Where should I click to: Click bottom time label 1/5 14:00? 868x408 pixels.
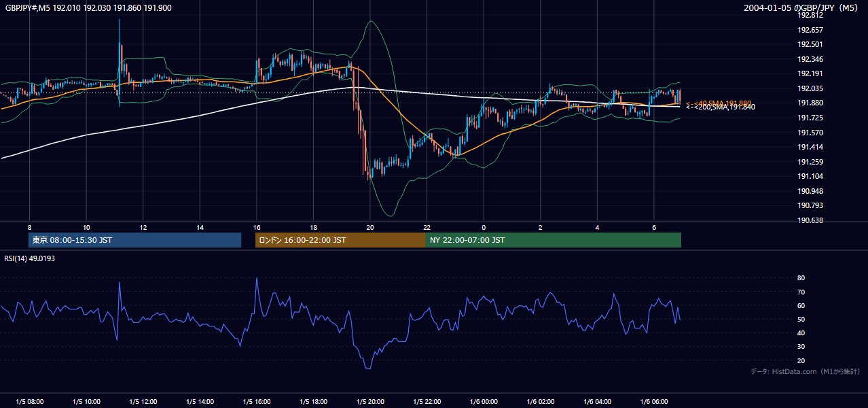[x=200, y=401]
